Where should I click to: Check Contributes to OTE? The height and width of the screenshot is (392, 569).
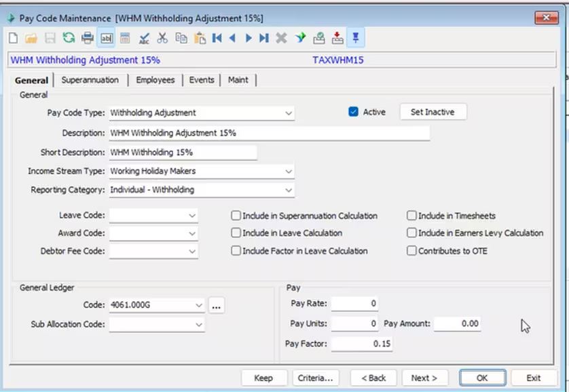(x=411, y=251)
